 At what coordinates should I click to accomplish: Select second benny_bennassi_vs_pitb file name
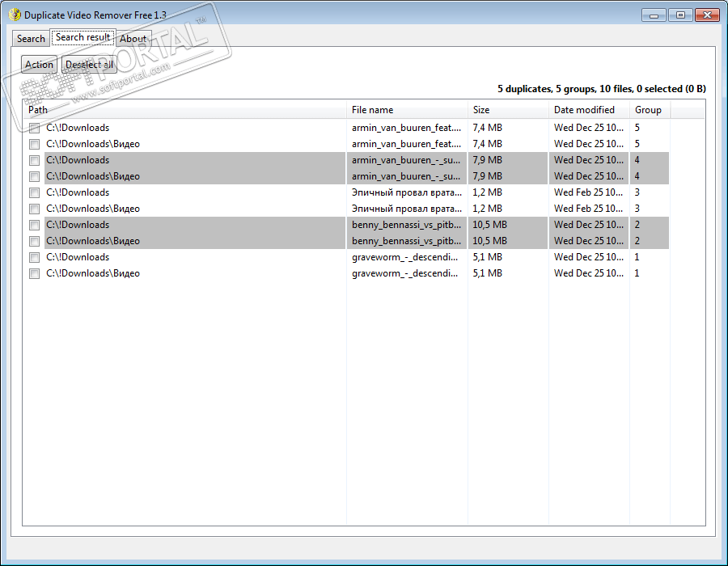point(406,241)
